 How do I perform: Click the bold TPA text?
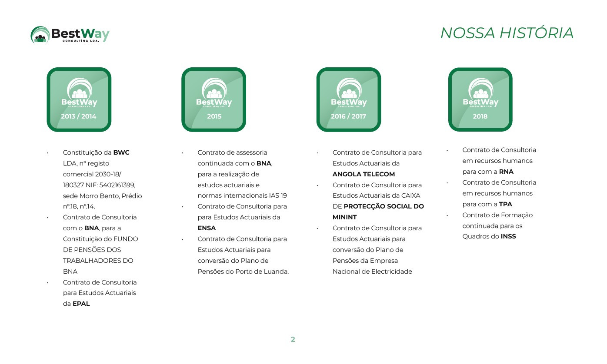506,204
